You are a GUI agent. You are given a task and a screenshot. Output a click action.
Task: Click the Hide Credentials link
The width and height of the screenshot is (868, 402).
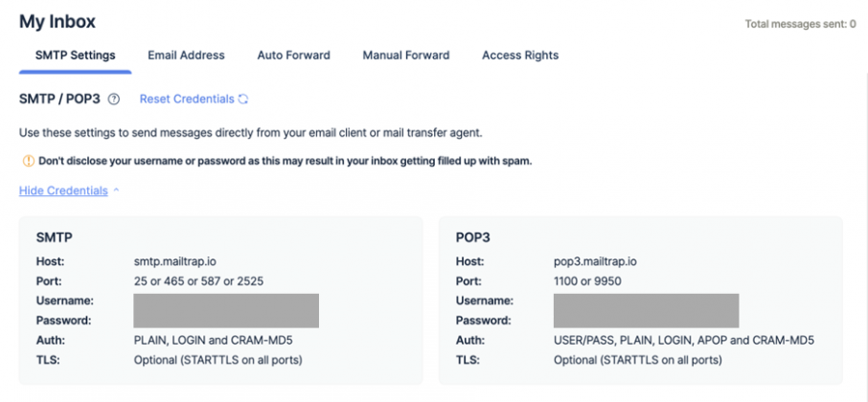[x=63, y=190]
